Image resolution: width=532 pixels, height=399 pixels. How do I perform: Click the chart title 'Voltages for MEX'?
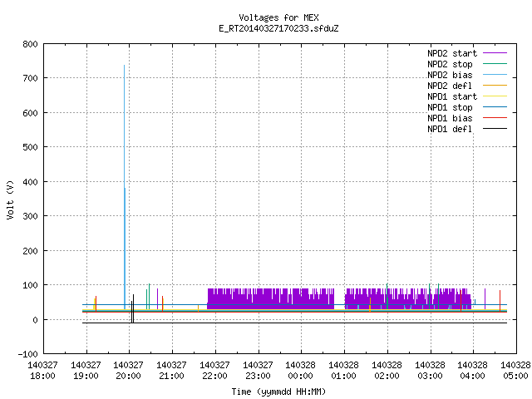point(278,17)
